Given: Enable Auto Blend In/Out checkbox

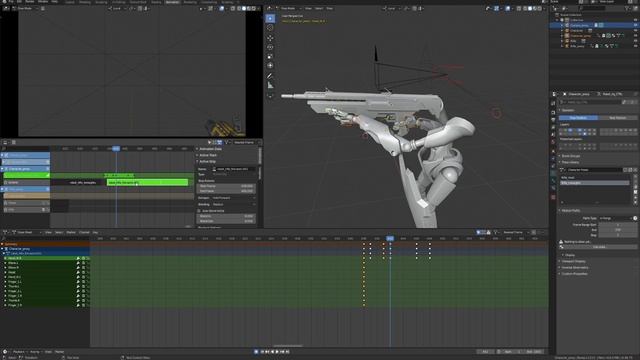Looking at the screenshot, I should [x=199, y=211].
